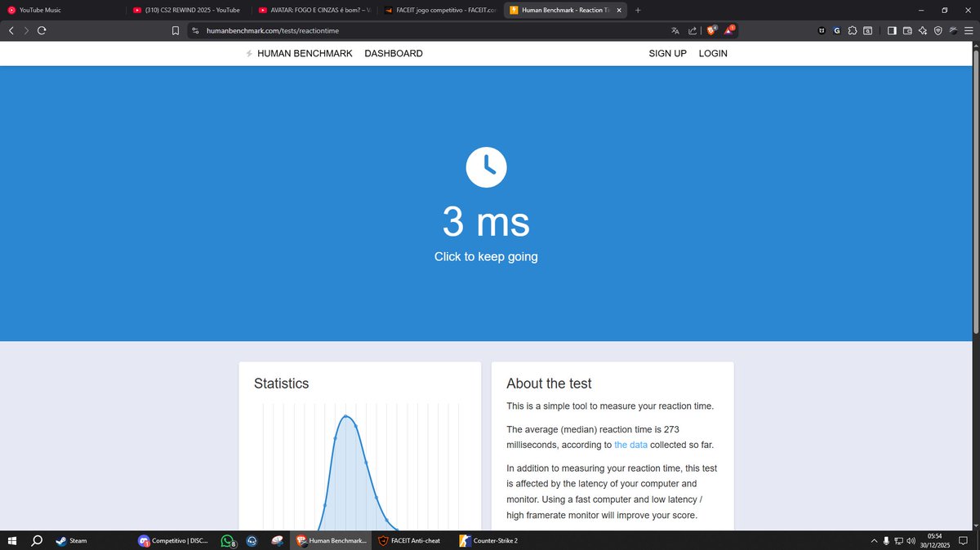Open the Leo AI sparkle icon
This screenshot has height=550, width=980.
coord(923,31)
